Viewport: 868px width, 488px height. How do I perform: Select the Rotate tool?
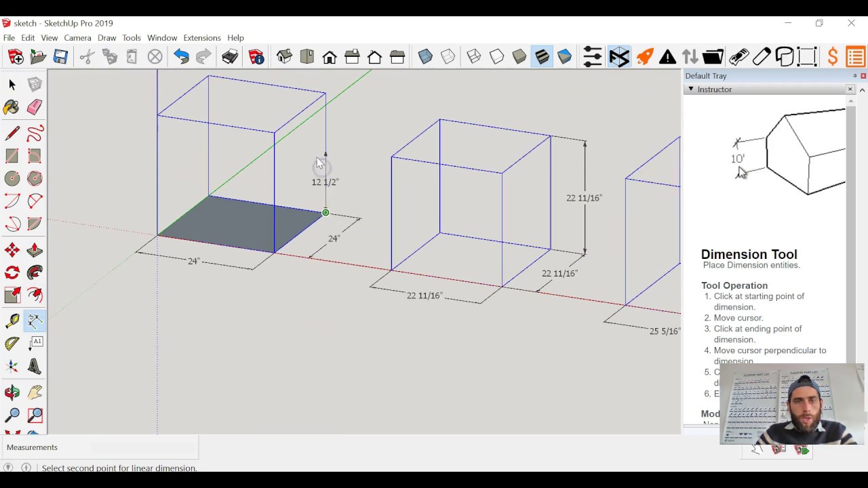point(12,272)
